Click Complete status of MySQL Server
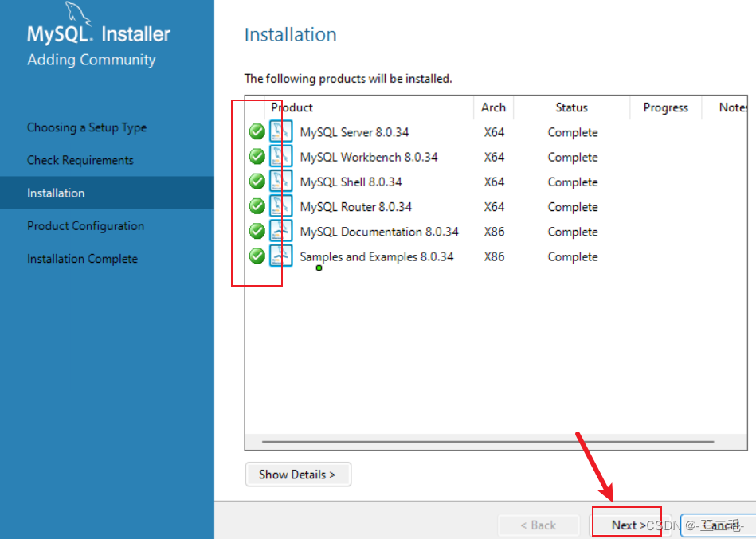Image resolution: width=756 pixels, height=539 pixels. [573, 132]
